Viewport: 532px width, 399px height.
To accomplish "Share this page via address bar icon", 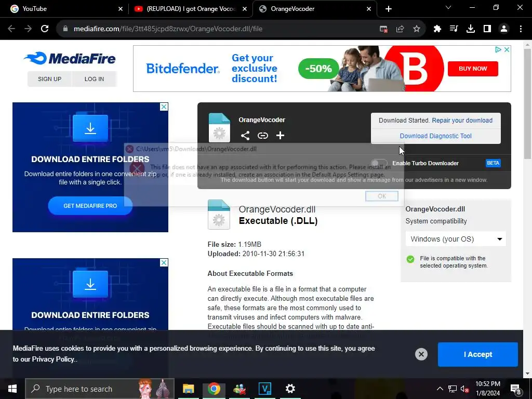I will (400, 29).
